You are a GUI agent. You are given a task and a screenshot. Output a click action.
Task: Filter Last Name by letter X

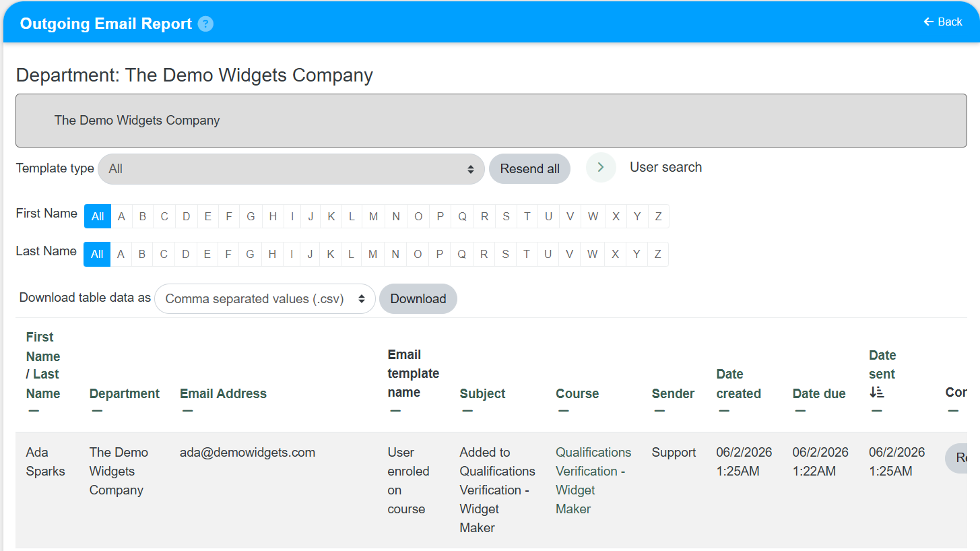[615, 254]
